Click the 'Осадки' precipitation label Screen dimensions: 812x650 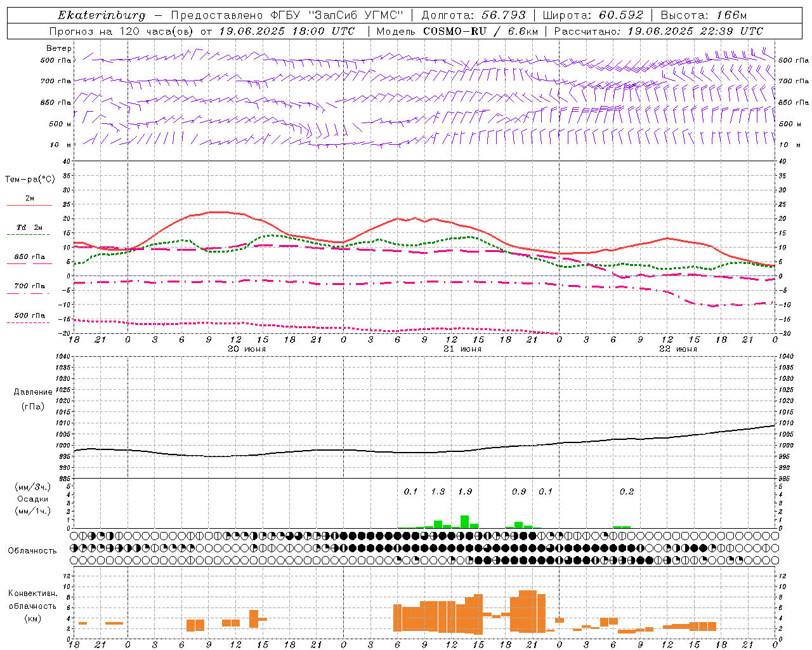point(32,499)
